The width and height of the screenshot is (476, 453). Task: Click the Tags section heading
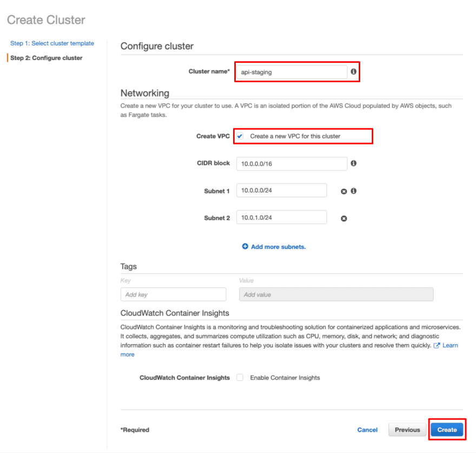128,266
